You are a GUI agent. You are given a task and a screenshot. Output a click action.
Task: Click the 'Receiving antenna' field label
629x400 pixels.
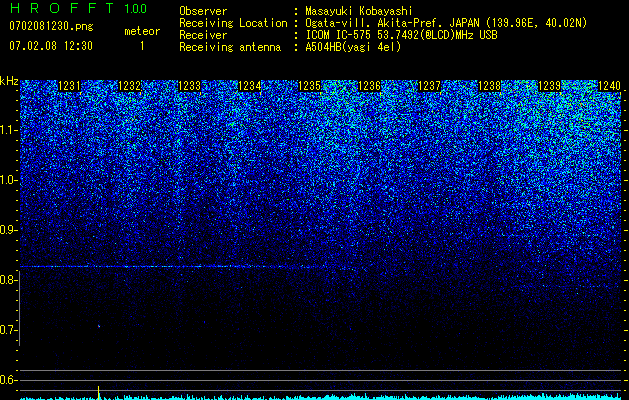point(230,47)
